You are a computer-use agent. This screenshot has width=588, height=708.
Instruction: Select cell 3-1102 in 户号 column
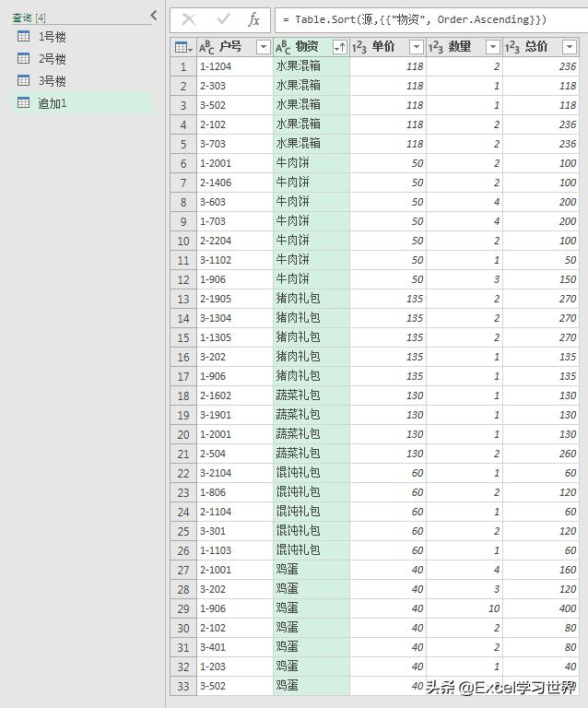click(235, 260)
